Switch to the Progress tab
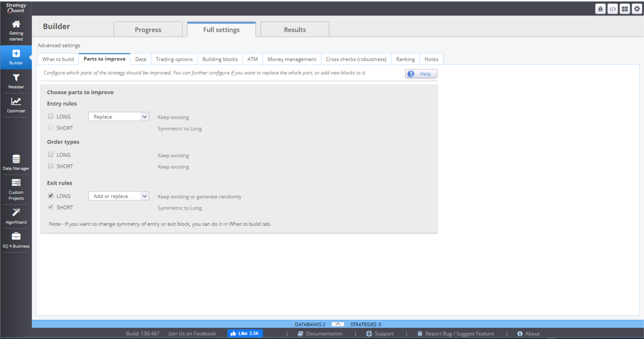Screen dimensions: 644x339 pyautogui.click(x=148, y=30)
